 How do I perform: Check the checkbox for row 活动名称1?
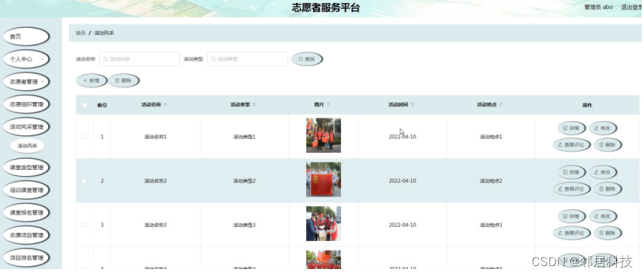(84, 137)
